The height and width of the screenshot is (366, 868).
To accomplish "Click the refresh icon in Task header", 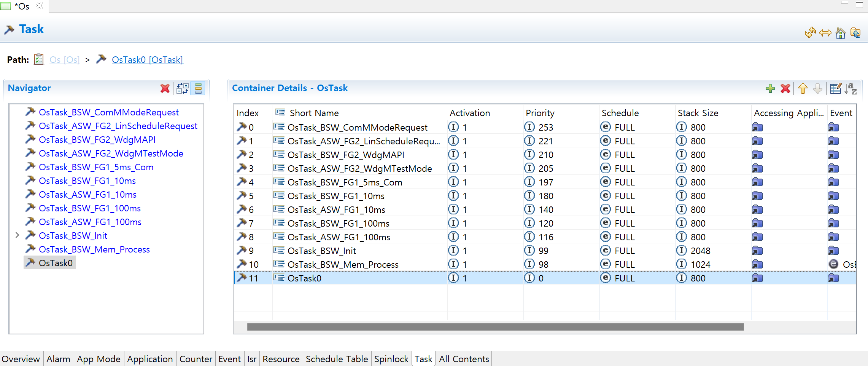I will [x=811, y=33].
